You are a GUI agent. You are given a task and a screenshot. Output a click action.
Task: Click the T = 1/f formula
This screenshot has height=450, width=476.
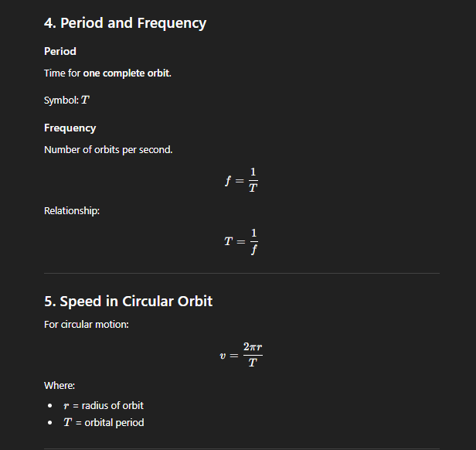coord(241,240)
